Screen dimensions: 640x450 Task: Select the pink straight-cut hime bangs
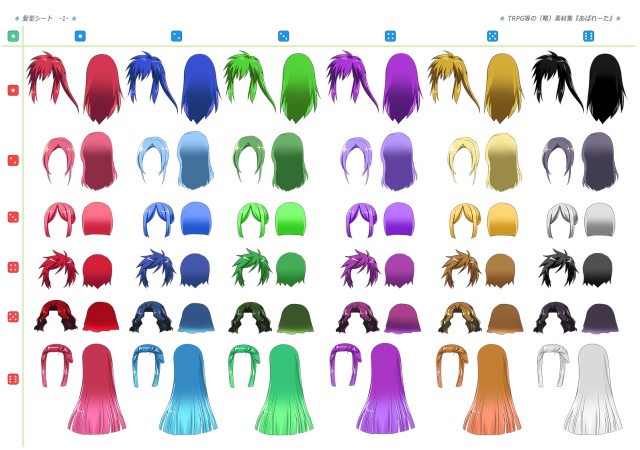57,365
